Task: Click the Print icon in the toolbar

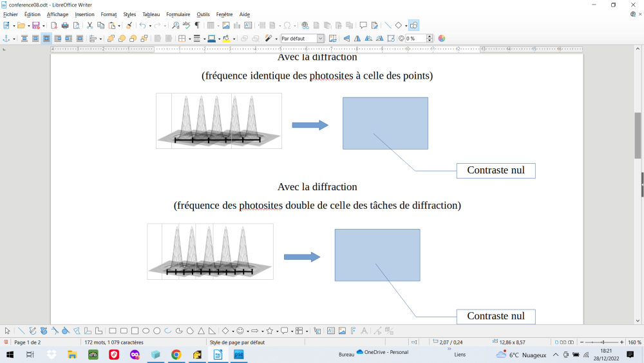Action: pyautogui.click(x=65, y=26)
